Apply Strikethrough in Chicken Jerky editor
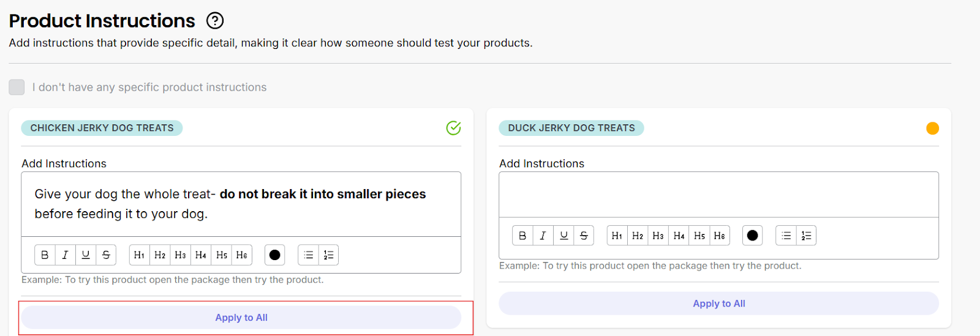Viewport: 980px width, 336px height. coord(106,255)
